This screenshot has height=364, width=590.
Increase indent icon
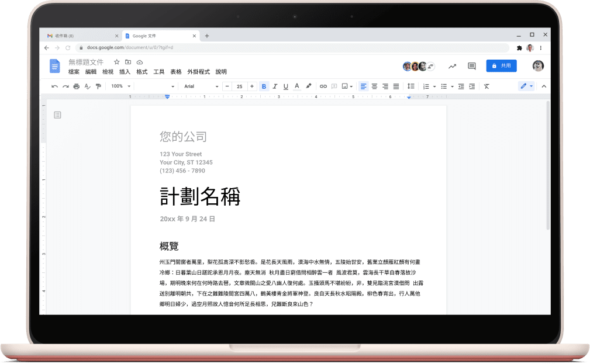point(472,86)
